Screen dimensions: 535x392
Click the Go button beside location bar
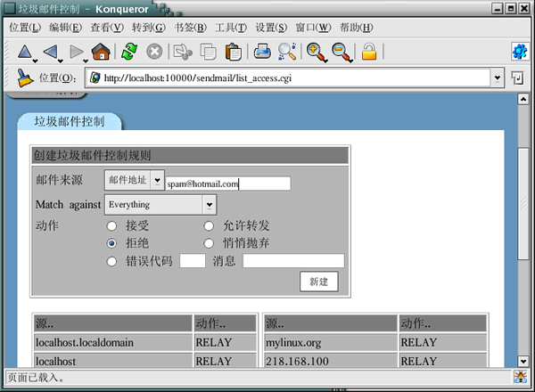(x=517, y=78)
